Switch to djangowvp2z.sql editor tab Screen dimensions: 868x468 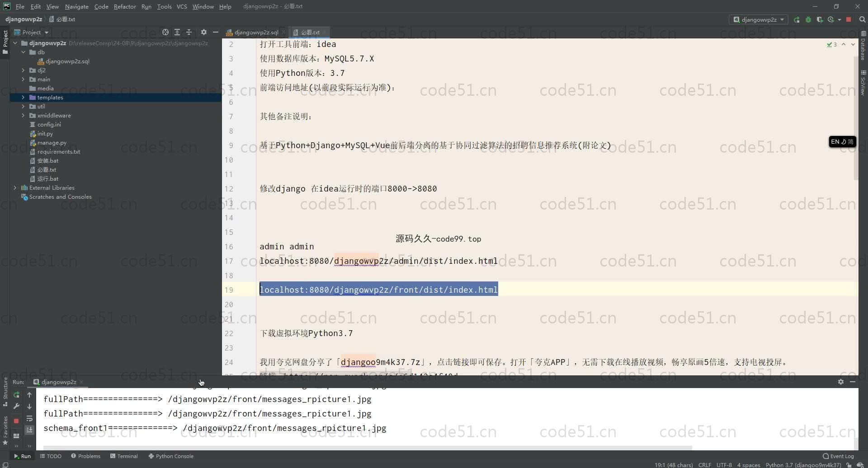point(256,32)
